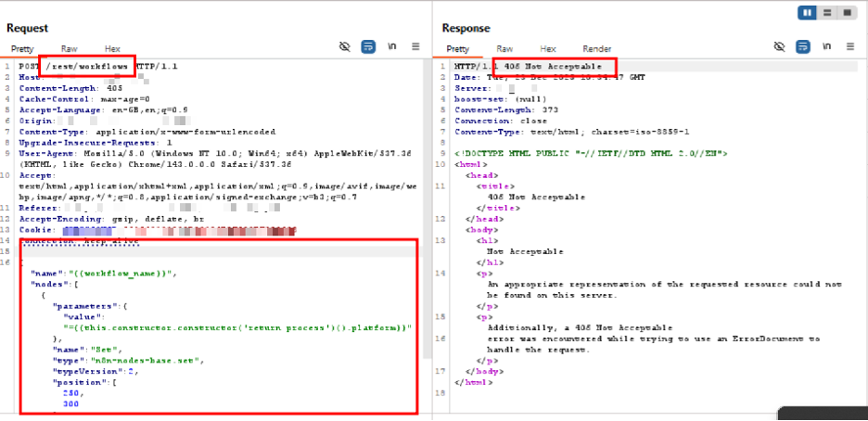The width and height of the screenshot is (868, 421).
Task: Click the Request panel heading
Action: [27, 28]
